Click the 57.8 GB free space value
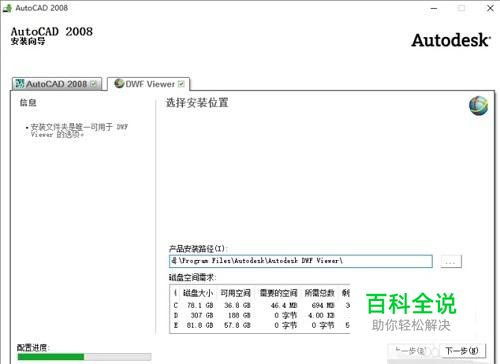This screenshot has width=500, height=364. click(237, 325)
